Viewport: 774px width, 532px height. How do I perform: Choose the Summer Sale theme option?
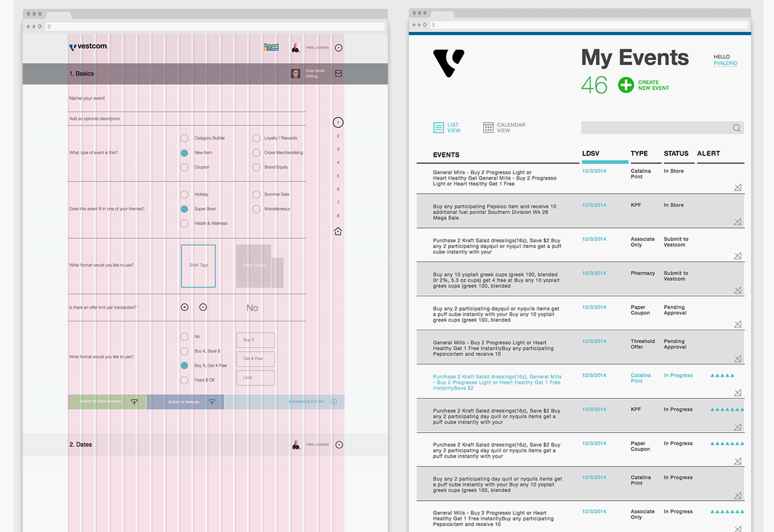[x=256, y=195]
